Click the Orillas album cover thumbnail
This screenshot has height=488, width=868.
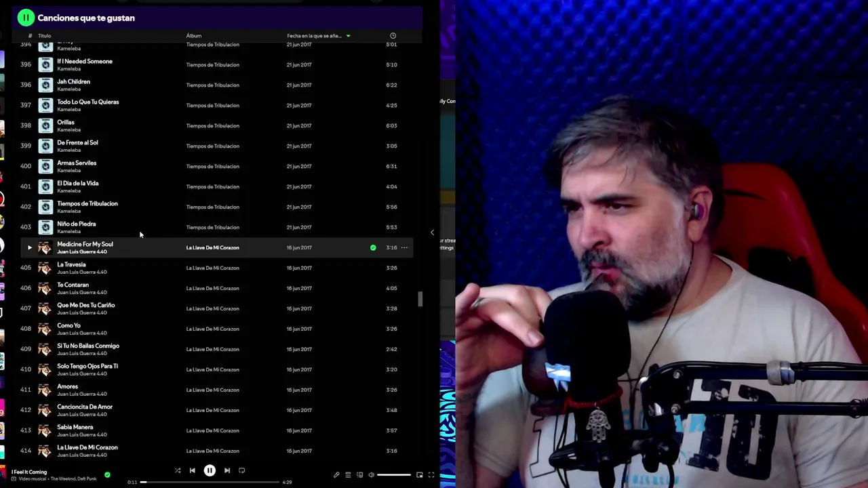tap(45, 125)
